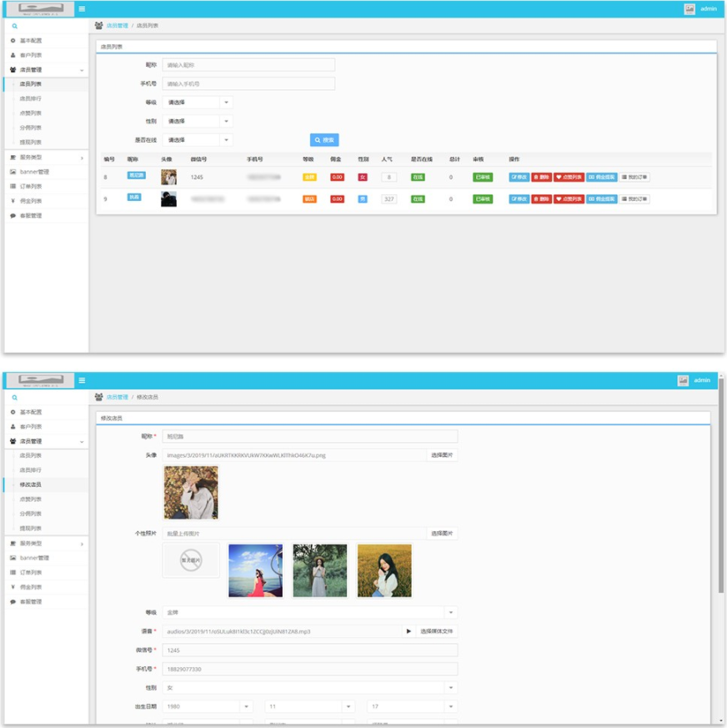Image resolution: width=727 pixels, height=728 pixels.
Task: Click the 昵称 search input field
Action: click(x=248, y=65)
